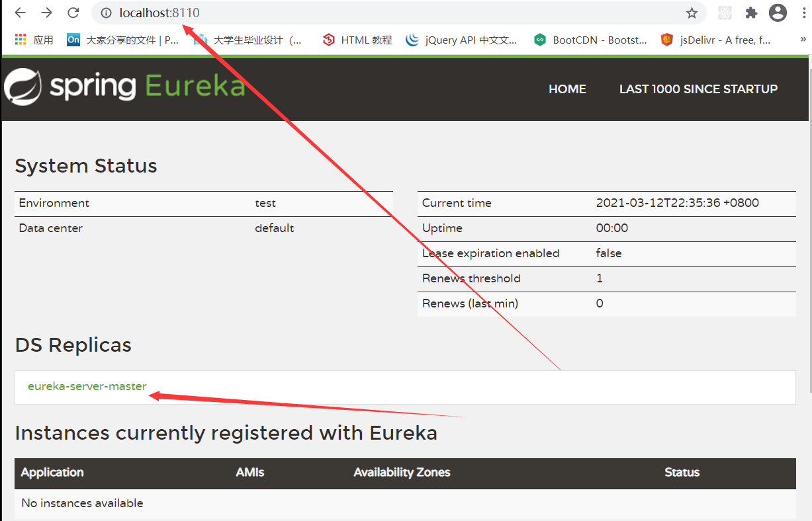Select the current time value 2021-03-12T22:35:36

(678, 203)
